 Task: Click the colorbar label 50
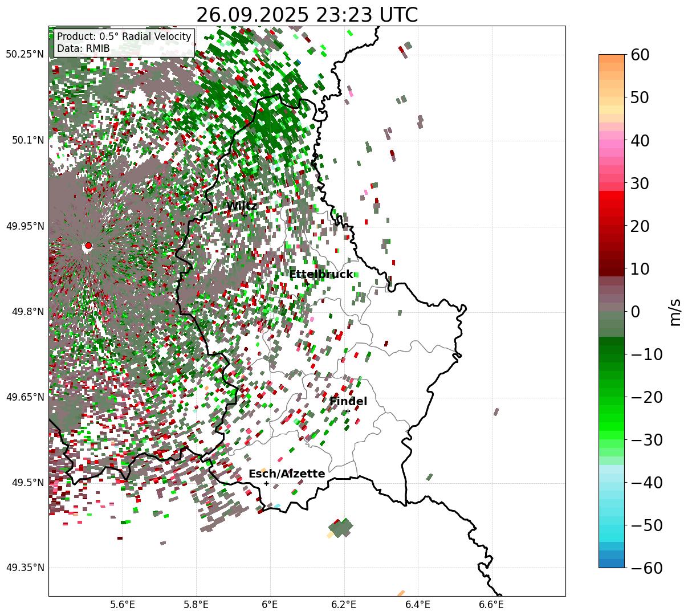640,97
